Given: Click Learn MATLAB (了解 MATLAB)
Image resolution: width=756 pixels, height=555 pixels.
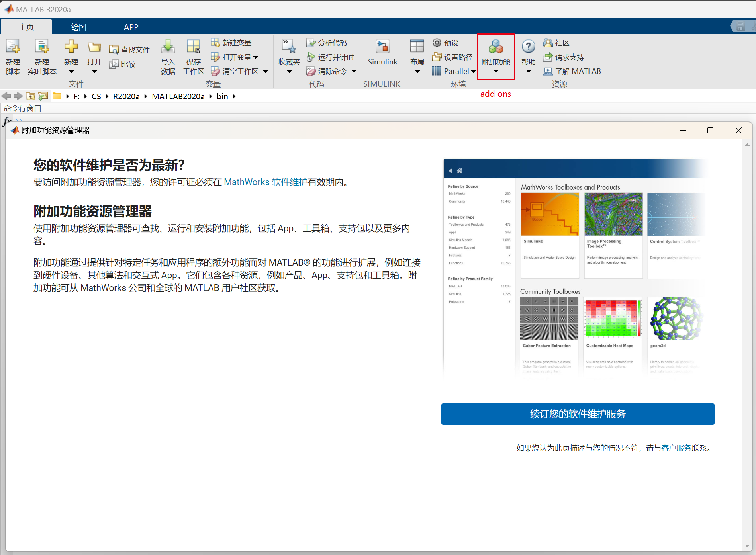Looking at the screenshot, I should [x=572, y=71].
